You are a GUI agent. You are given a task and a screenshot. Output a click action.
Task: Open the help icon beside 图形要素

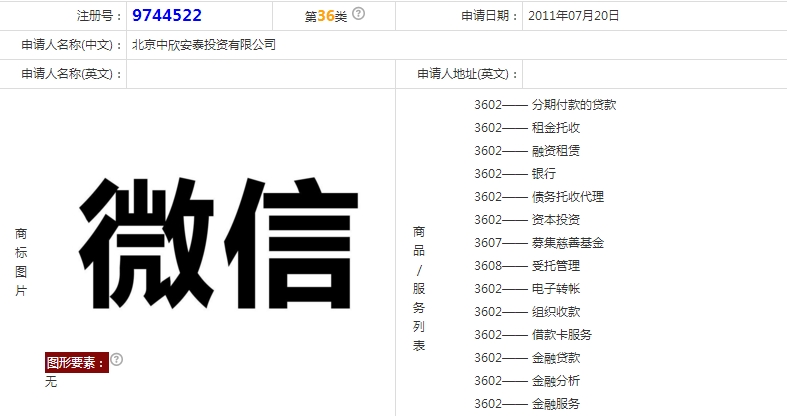116,359
